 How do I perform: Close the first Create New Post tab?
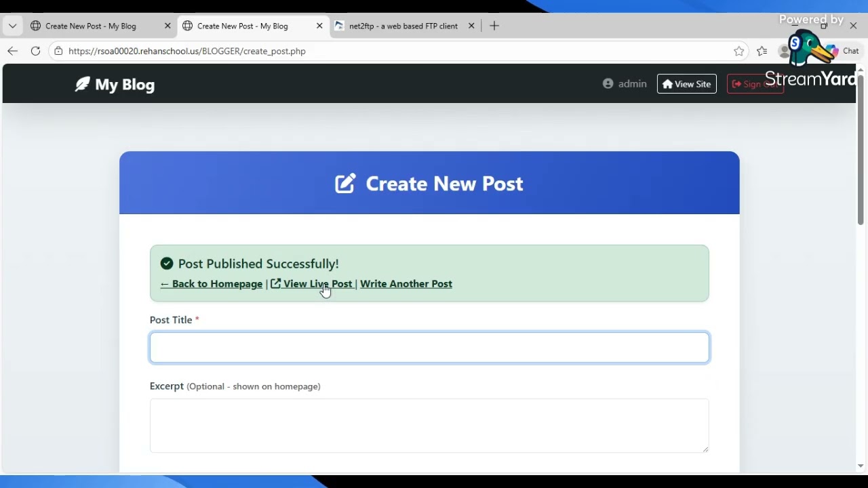(x=167, y=26)
